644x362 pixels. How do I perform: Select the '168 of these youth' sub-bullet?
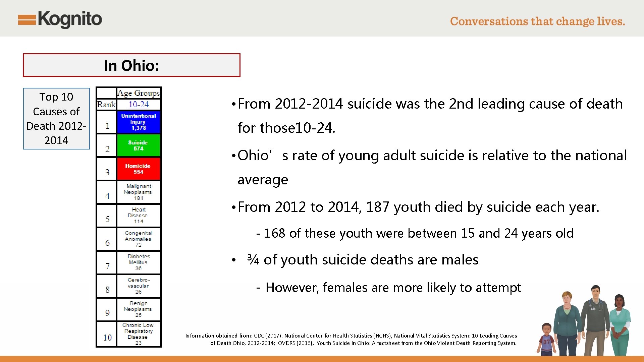pos(415,233)
